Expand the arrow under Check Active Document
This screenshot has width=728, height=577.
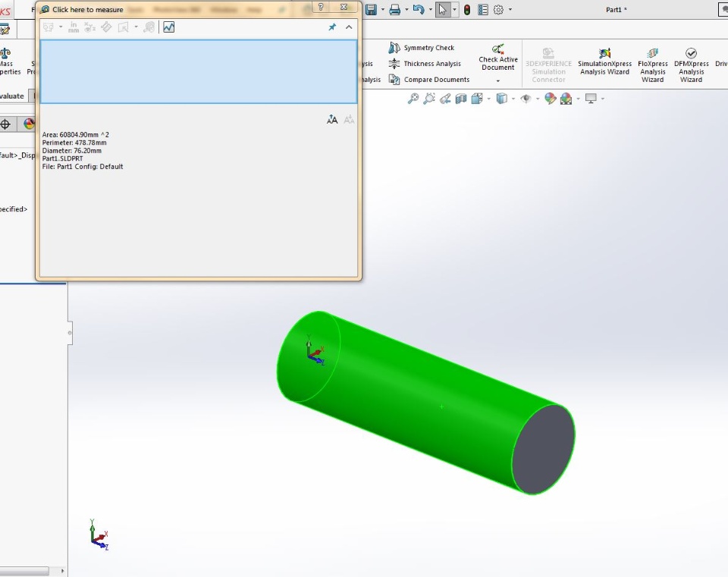[498, 81]
